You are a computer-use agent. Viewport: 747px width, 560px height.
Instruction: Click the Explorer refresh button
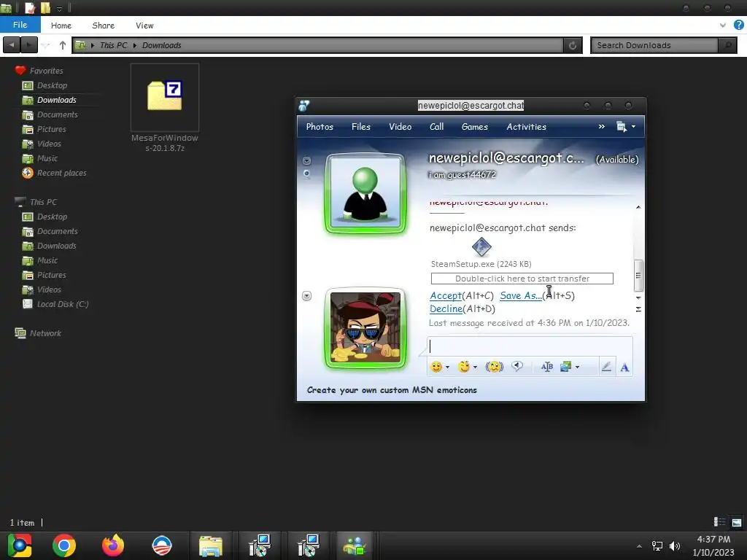tap(573, 45)
